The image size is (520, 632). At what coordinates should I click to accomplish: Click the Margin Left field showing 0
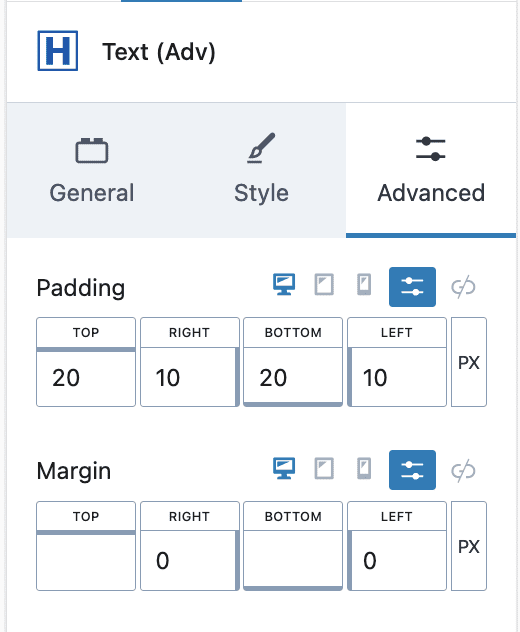tap(397, 561)
